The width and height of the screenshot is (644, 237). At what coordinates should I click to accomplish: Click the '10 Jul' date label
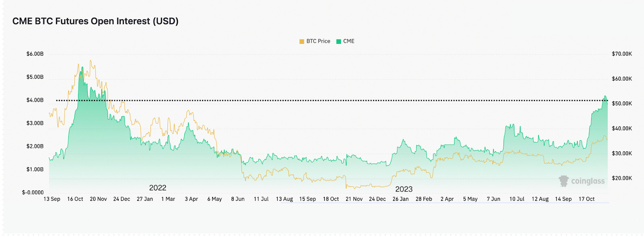(517, 199)
